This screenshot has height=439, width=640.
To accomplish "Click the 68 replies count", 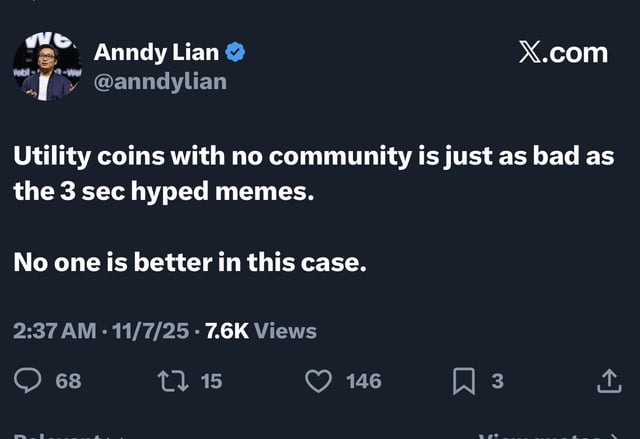I will click(x=69, y=381).
